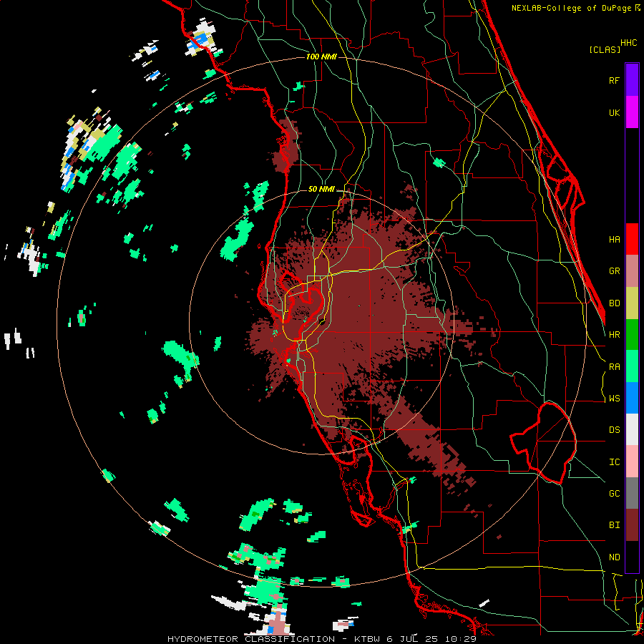
Task: Click the BD legend label
Action: (615, 303)
